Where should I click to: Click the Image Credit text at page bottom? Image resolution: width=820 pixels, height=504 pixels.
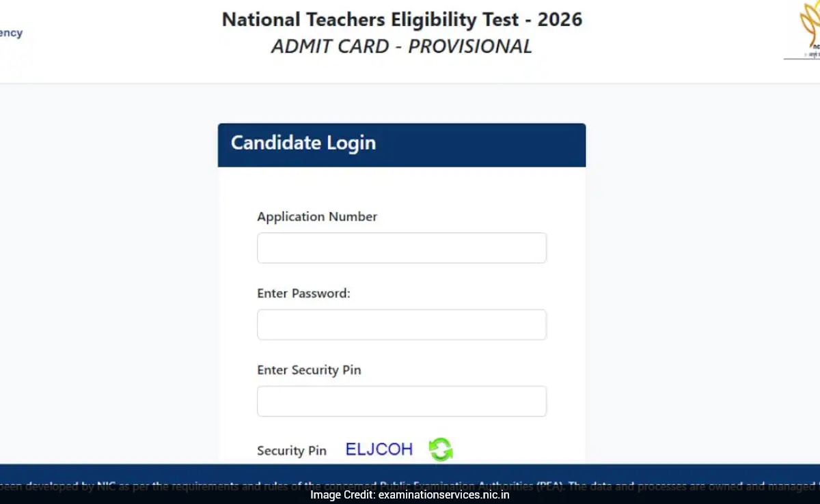click(410, 495)
